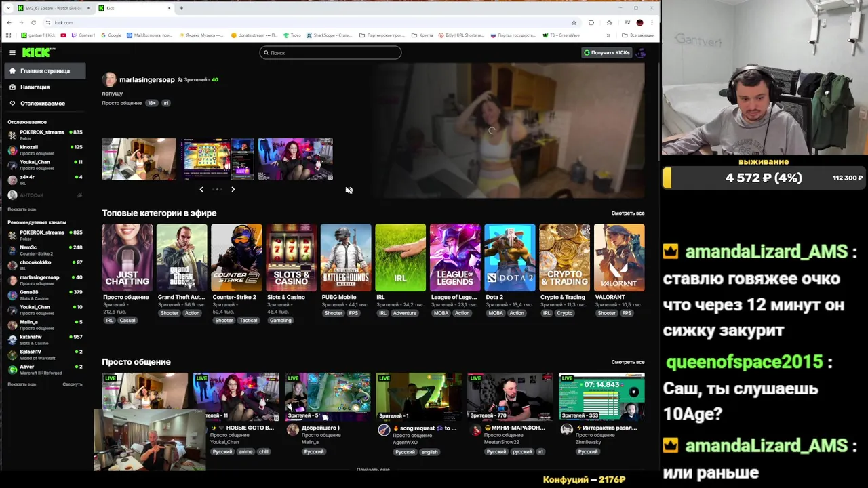Viewport: 868px width, 488px height.
Task: Open АНТОСЫК offline channel in sidebar
Action: click(45, 195)
